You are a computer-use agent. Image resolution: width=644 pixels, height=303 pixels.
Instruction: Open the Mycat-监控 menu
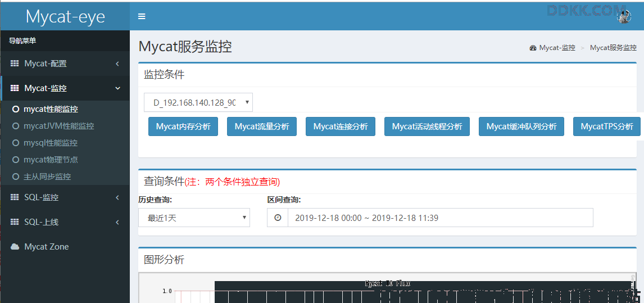pyautogui.click(x=65, y=88)
